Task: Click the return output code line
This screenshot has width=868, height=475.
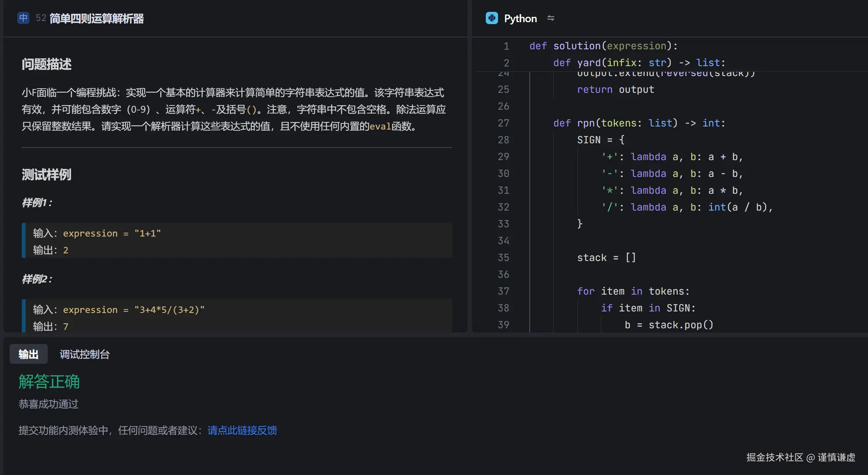Action: coord(615,89)
